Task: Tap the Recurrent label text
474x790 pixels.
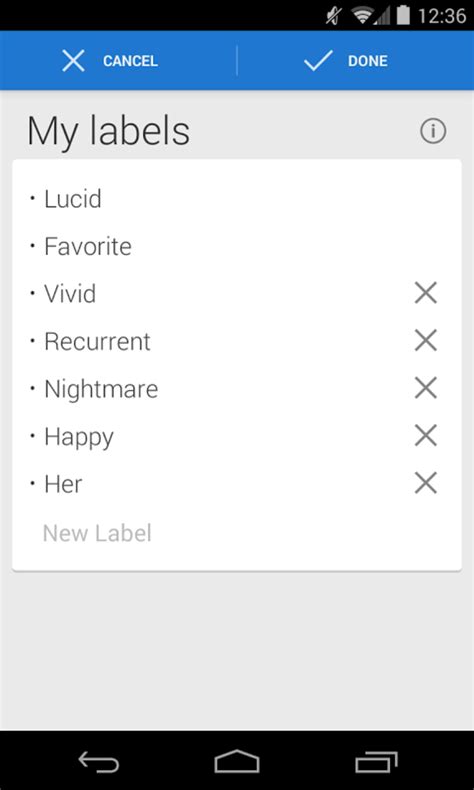Action: 97,341
